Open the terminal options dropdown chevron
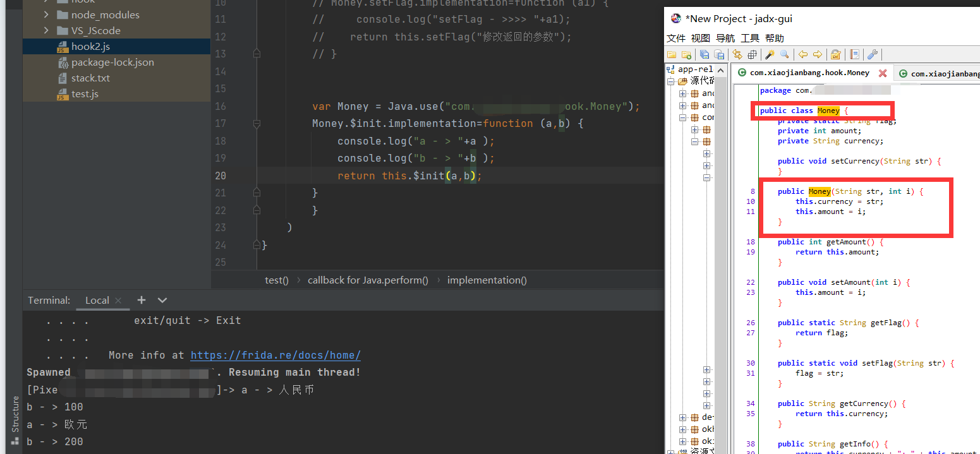This screenshot has width=980, height=454. (x=162, y=301)
